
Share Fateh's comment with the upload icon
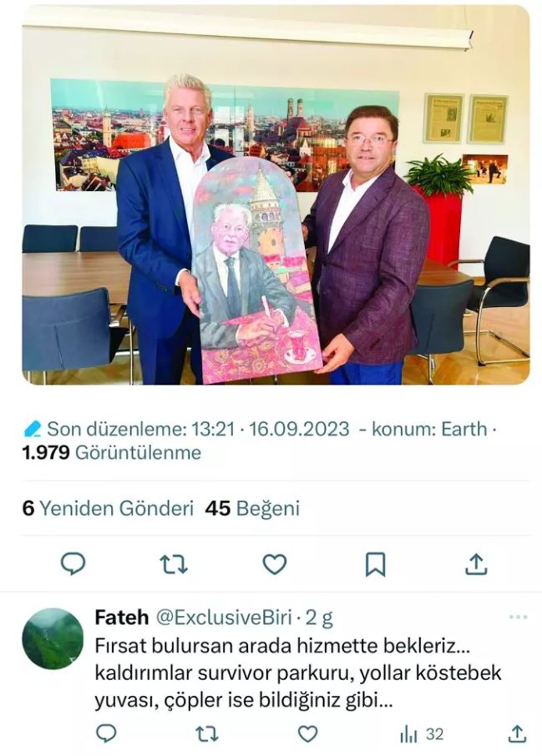[517, 734]
